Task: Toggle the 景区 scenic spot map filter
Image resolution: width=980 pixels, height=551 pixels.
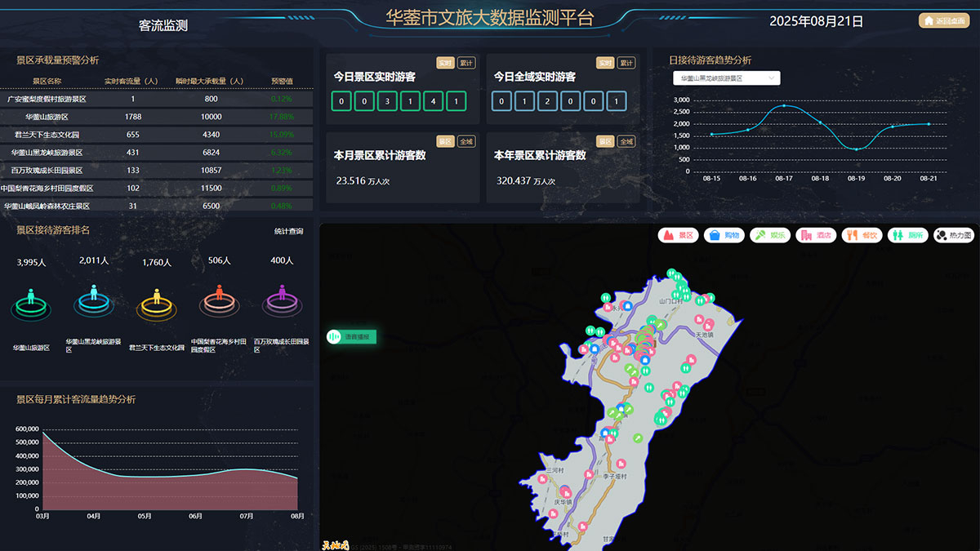Action: click(677, 235)
